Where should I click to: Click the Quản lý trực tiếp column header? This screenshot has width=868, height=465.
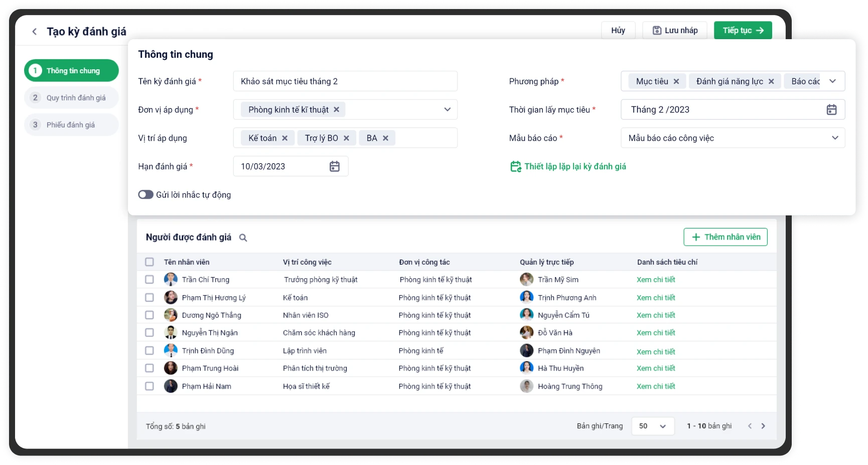547,262
